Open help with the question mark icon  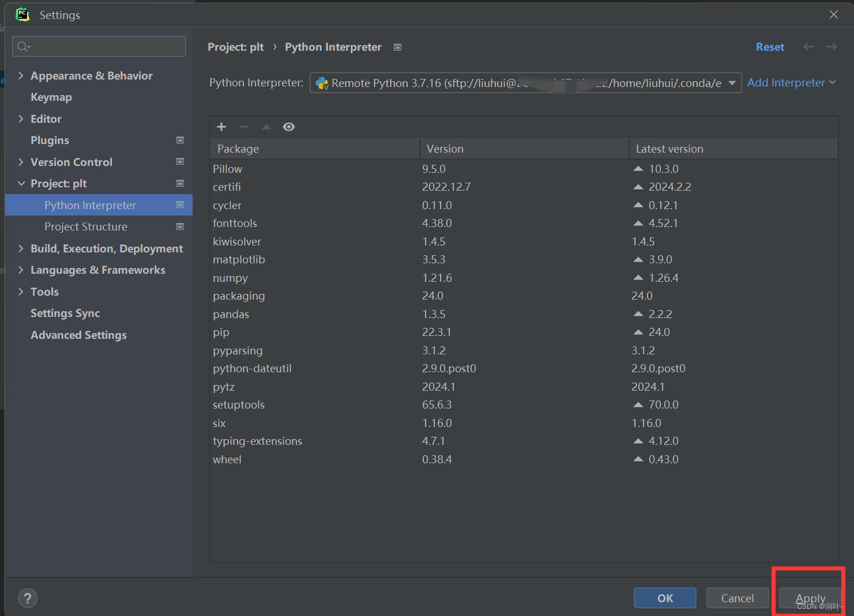(x=27, y=598)
